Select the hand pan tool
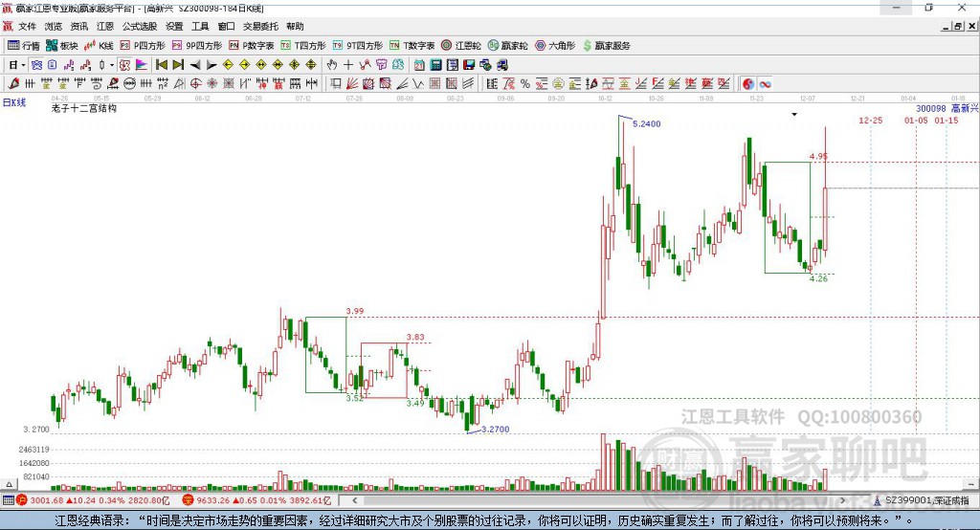980x530 pixels. [x=332, y=65]
